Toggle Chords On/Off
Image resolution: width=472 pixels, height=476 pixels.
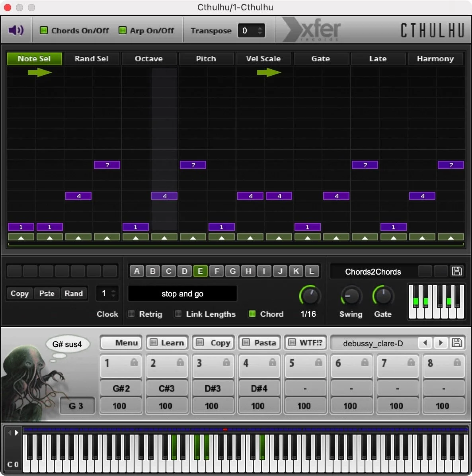[x=44, y=30]
